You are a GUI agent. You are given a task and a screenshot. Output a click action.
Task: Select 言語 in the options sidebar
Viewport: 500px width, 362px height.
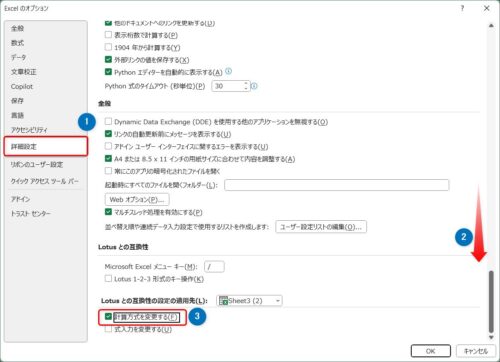[x=17, y=115]
